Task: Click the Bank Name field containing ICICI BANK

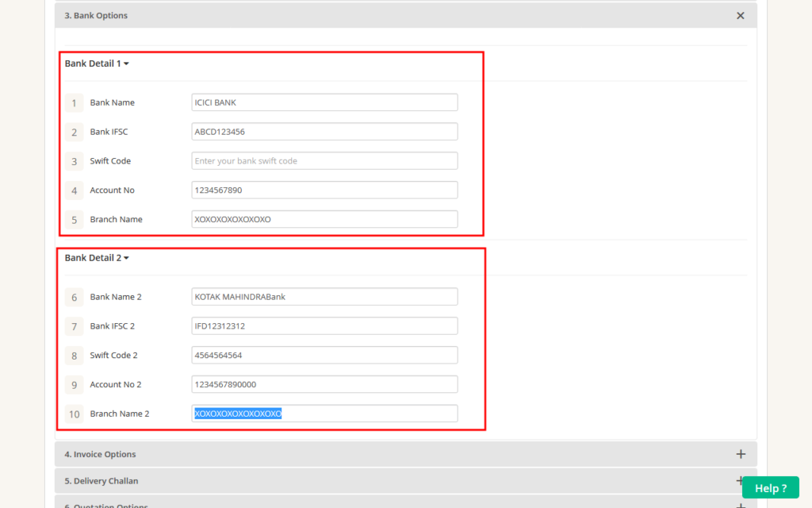Action: [x=324, y=102]
